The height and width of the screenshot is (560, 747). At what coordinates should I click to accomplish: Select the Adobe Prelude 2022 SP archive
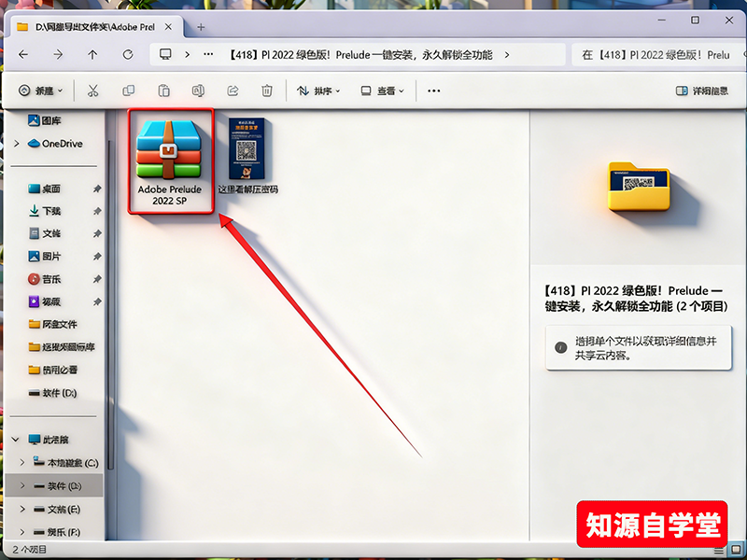tap(170, 161)
